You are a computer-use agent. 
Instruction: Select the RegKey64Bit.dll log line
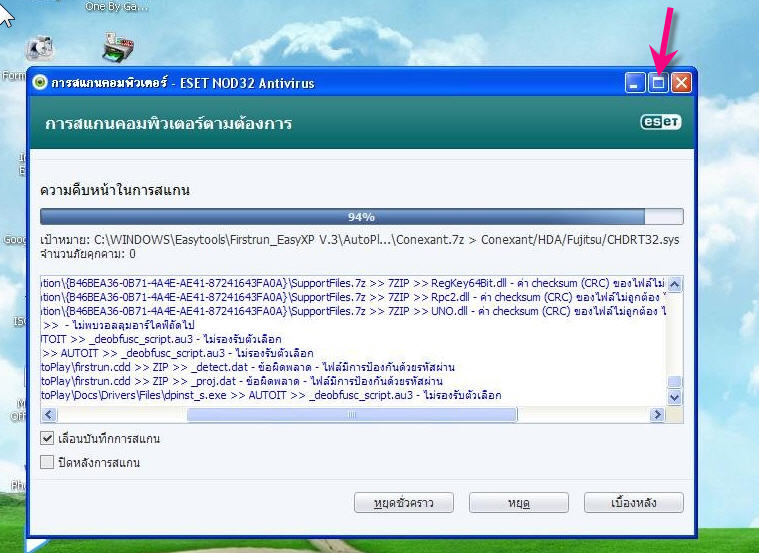pos(353,283)
